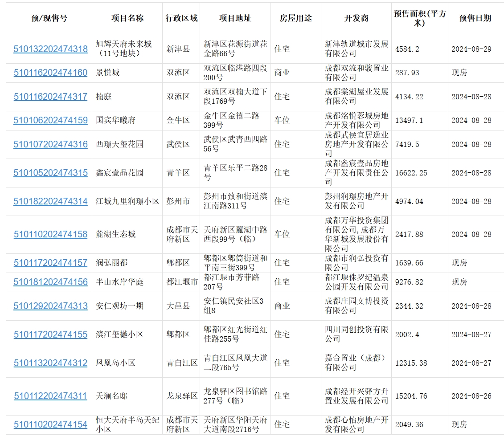Click district cell 青羊区

point(178,173)
